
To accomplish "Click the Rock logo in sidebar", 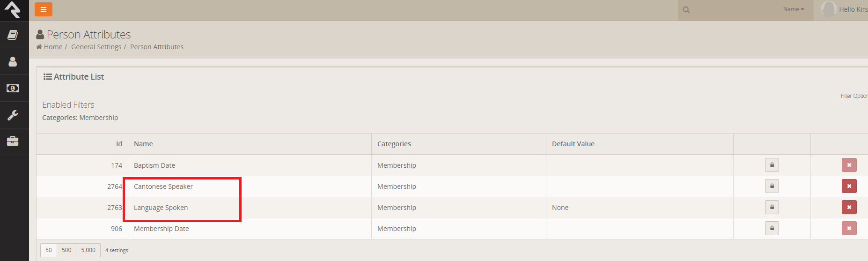I will pyautogui.click(x=13, y=9).
